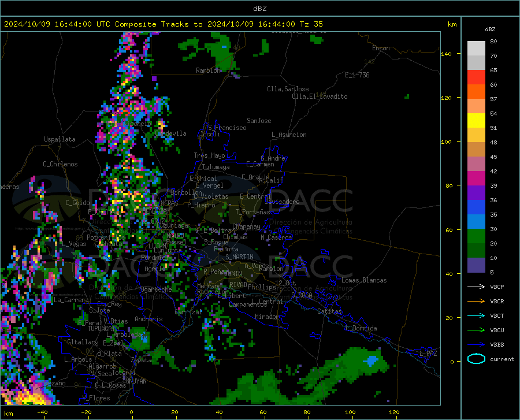Click the 'V_Flores' label at bottom

point(96,398)
